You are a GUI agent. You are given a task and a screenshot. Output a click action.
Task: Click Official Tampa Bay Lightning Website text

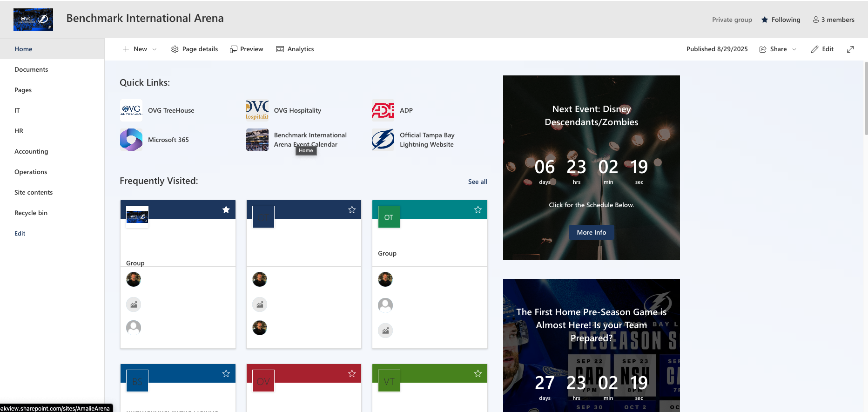(427, 140)
